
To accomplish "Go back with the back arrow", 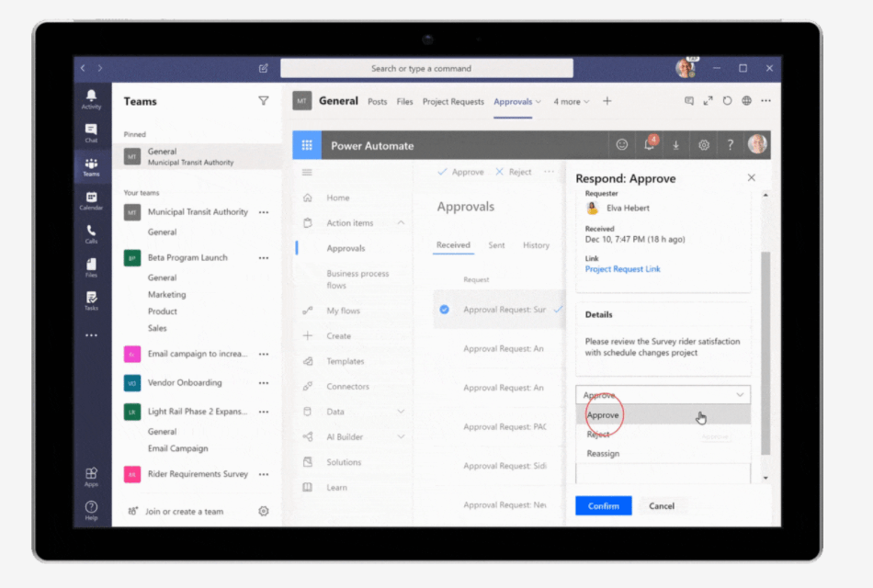I will click(x=83, y=68).
